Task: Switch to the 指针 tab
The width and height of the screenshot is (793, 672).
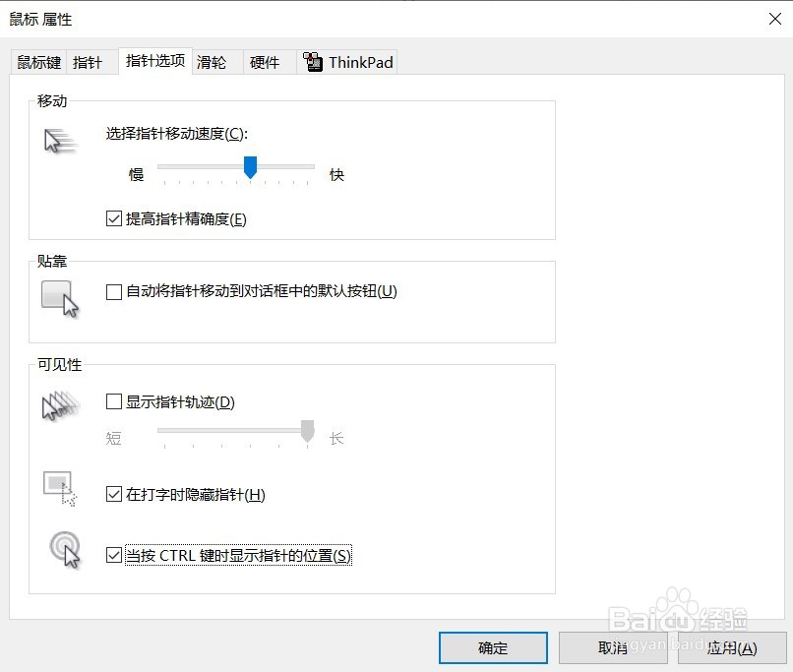Action: [x=90, y=62]
